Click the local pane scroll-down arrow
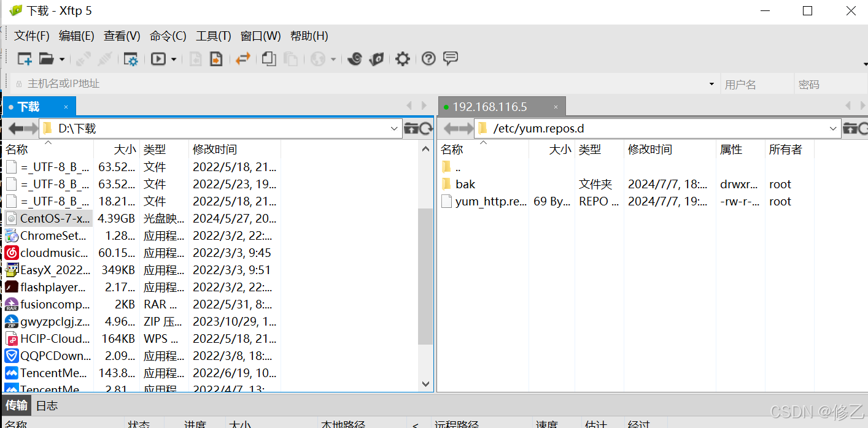Screen dimensions: 868x428 point(425,384)
